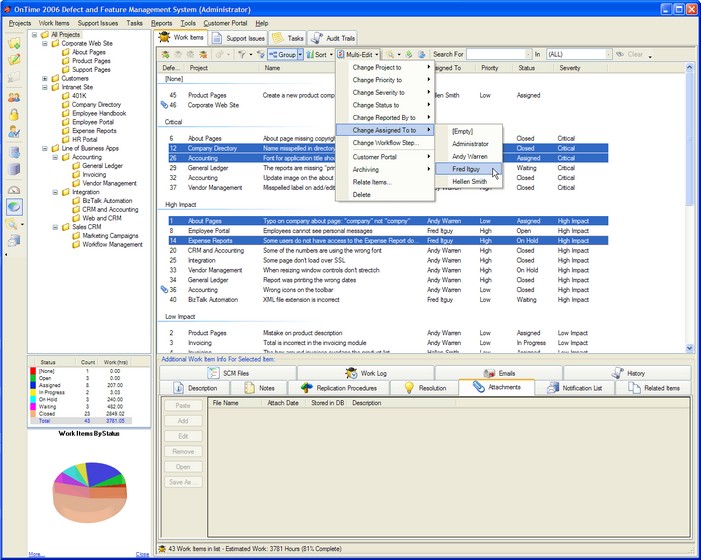Click the Close link below the chart
This screenshot has width=701, height=560.
click(x=142, y=554)
